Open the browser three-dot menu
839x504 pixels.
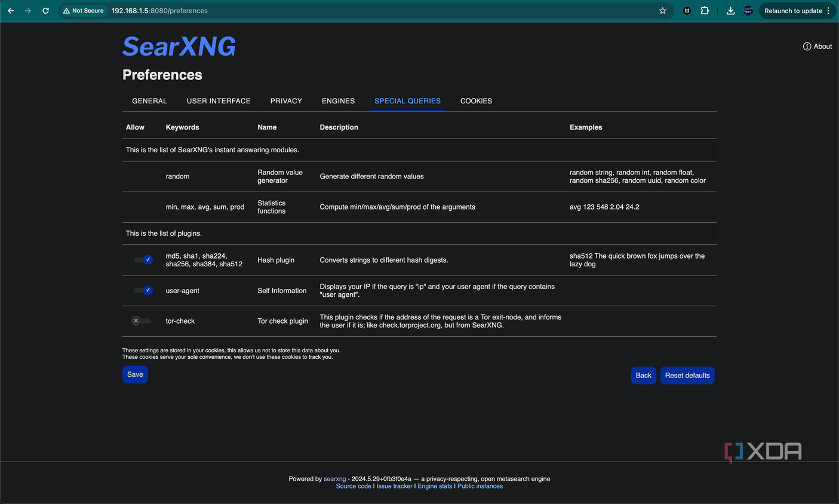[x=828, y=11]
